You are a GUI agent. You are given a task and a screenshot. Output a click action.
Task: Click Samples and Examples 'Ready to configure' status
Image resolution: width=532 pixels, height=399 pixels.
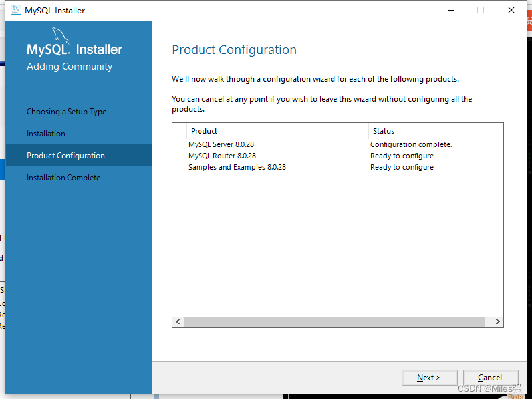click(x=402, y=167)
